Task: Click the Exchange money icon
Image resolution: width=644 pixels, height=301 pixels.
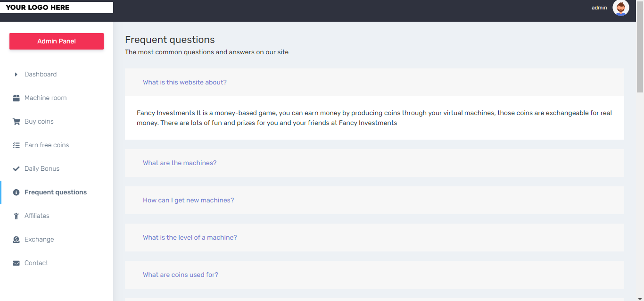Action: click(16, 240)
